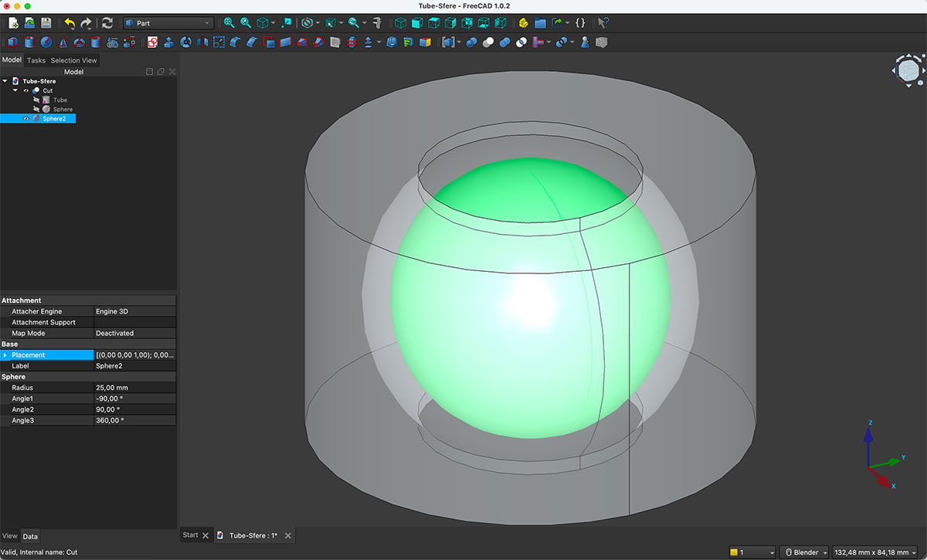Activate the Extrude tool
Screen dimensions: 927x560
[x=169, y=42]
